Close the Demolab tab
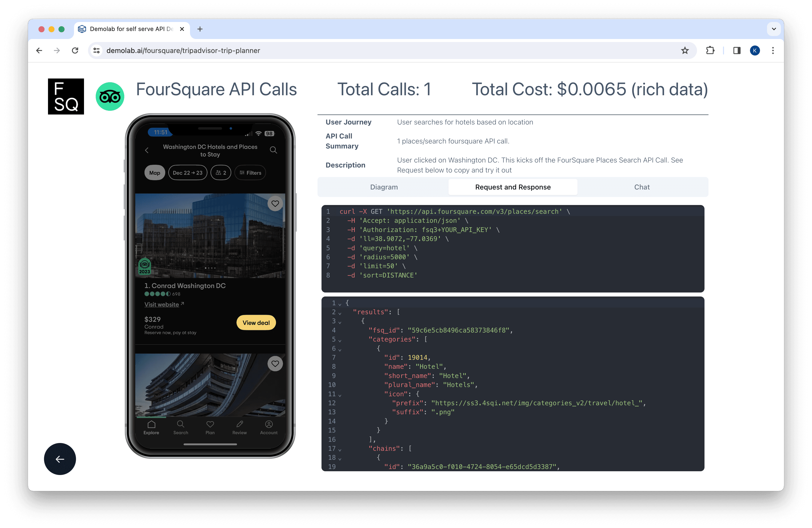The width and height of the screenshot is (812, 528). (182, 29)
